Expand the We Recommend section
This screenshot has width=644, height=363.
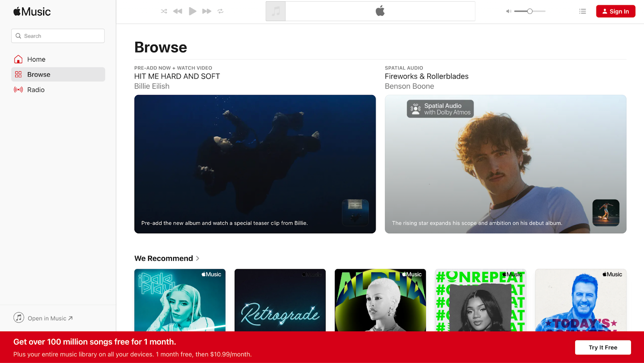pos(167,258)
